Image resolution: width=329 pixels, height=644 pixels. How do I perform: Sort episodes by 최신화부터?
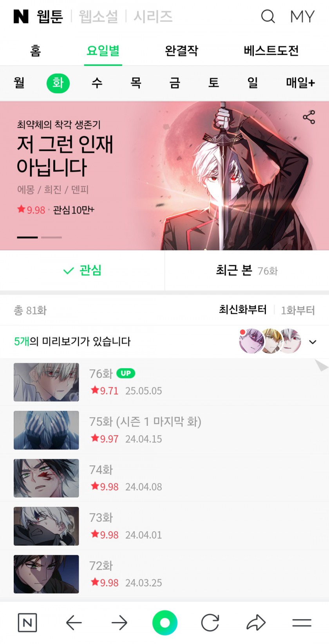242,310
